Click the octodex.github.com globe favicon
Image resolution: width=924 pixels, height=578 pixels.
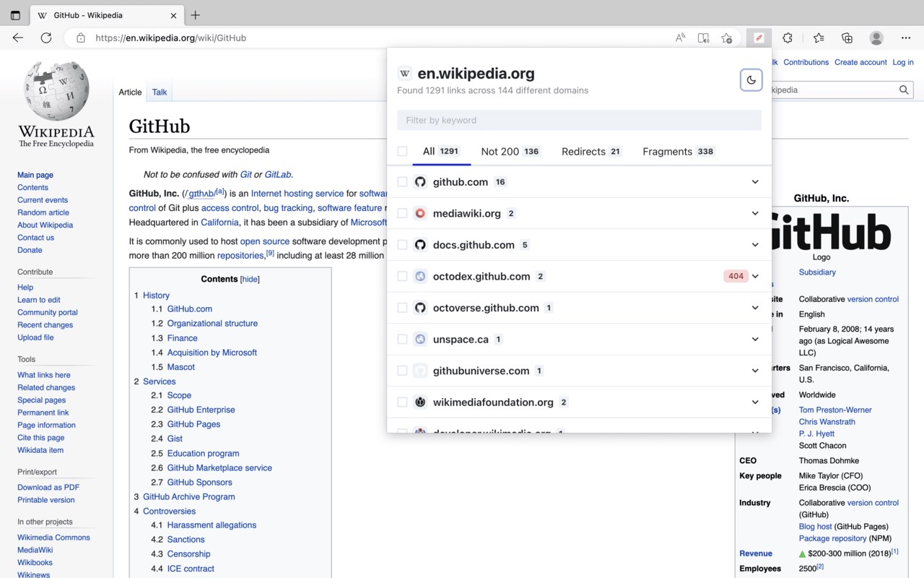420,276
